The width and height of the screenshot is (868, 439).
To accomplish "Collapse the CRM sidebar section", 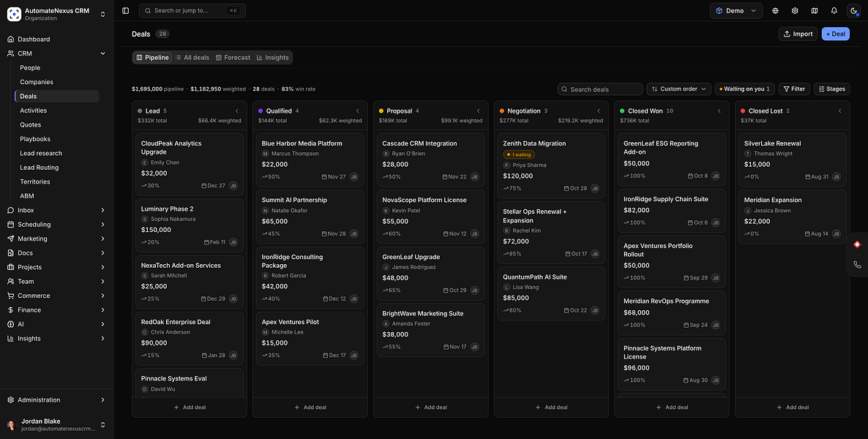I will click(x=102, y=53).
